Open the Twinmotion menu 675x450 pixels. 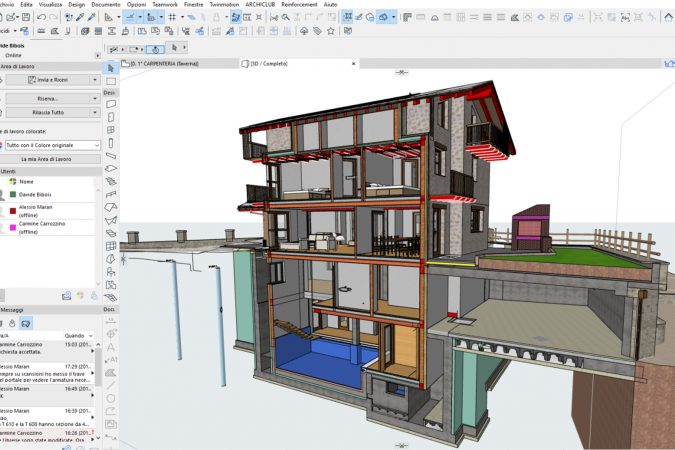[x=224, y=4]
